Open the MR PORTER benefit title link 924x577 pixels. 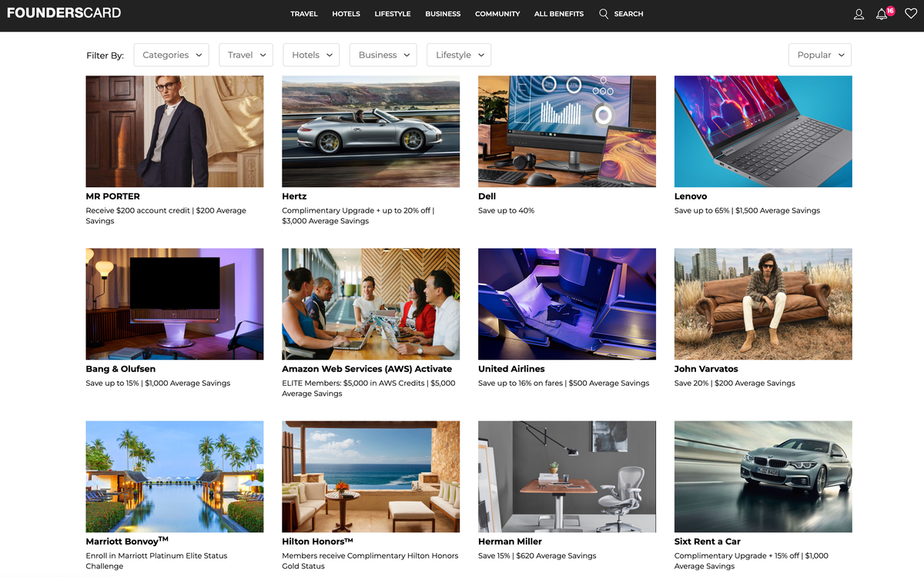coord(112,196)
